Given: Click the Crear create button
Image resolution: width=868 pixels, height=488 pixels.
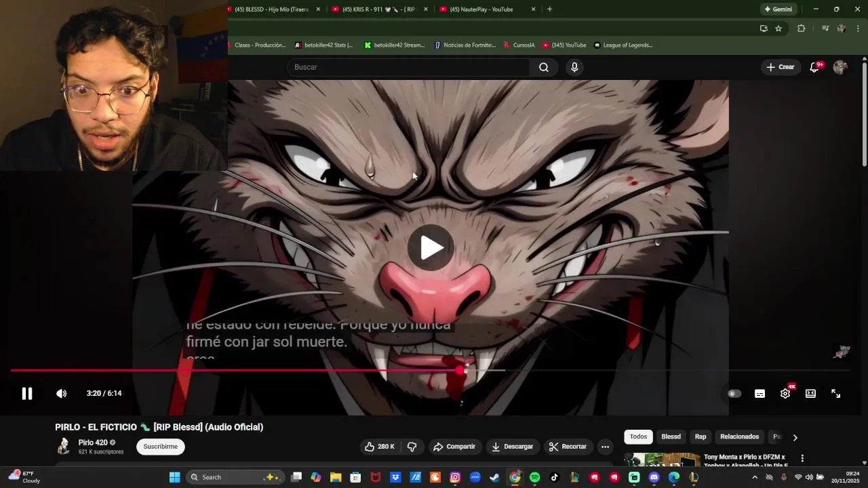Looking at the screenshot, I should tap(781, 67).
